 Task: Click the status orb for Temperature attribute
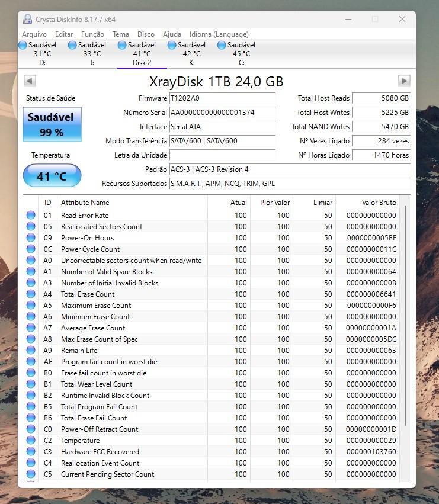pyautogui.click(x=31, y=440)
